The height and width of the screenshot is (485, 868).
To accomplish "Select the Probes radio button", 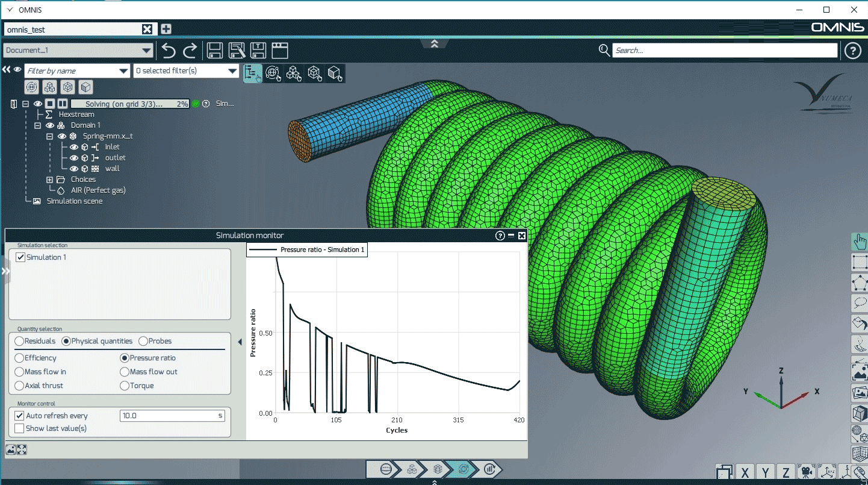I will pyautogui.click(x=143, y=341).
